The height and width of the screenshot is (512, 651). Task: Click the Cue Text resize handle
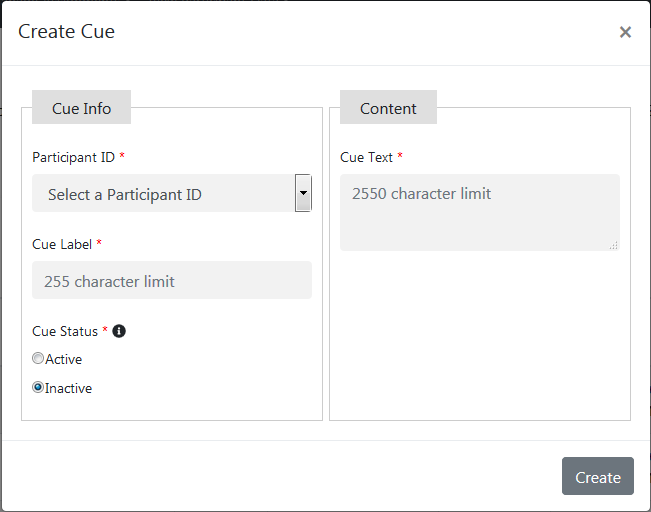click(614, 245)
